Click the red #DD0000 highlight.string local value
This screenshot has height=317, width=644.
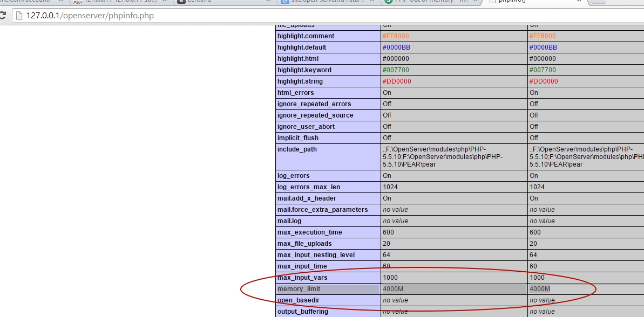tap(396, 81)
